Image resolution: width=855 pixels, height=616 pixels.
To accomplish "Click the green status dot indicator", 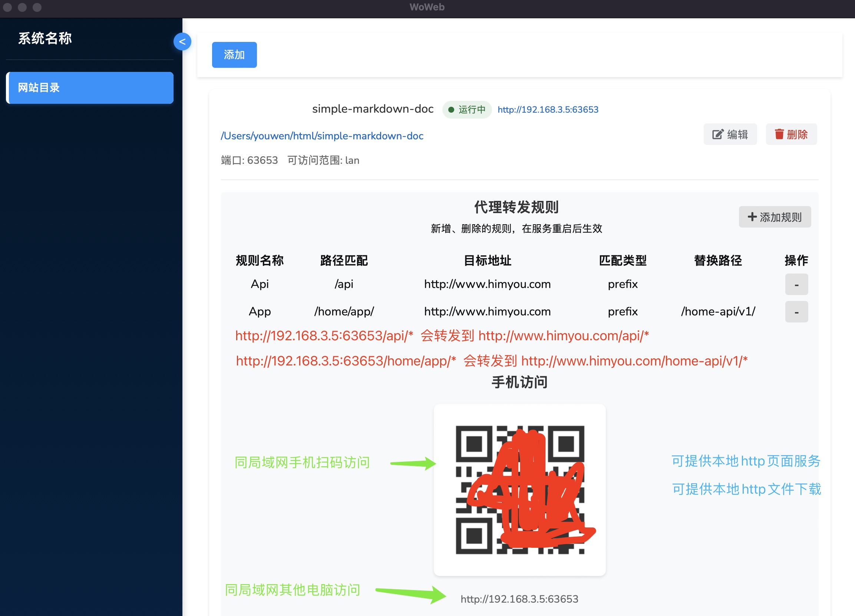I will coord(451,110).
